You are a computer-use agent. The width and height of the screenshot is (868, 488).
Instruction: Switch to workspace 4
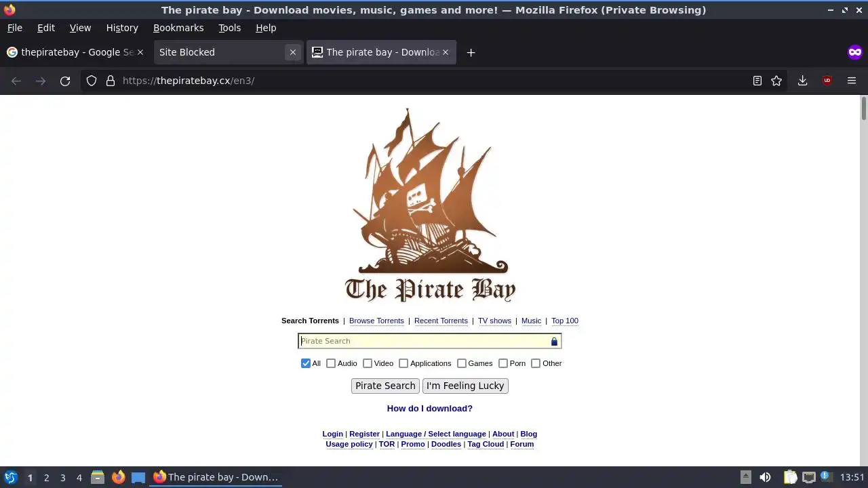79,478
